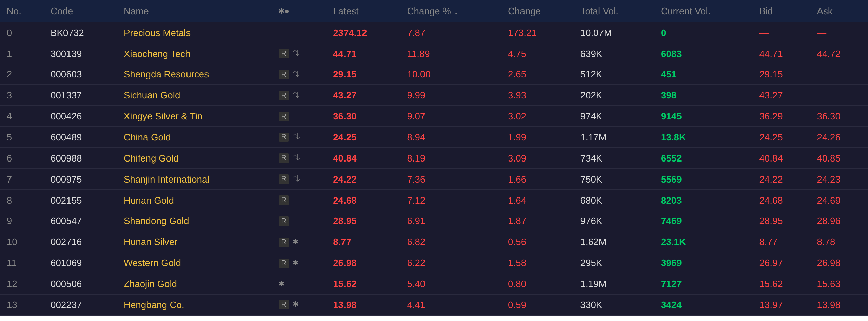The image size is (868, 321).
Task: Sort by the Ask column header
Action: coord(825,11)
